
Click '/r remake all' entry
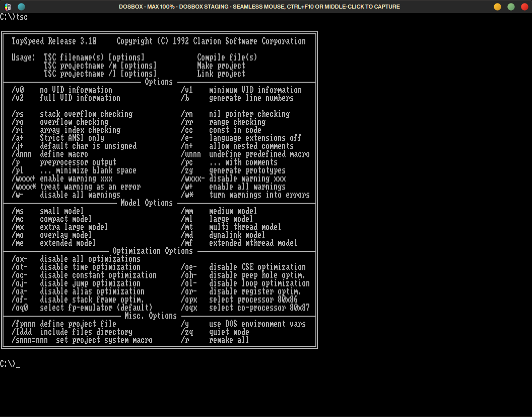(x=215, y=340)
